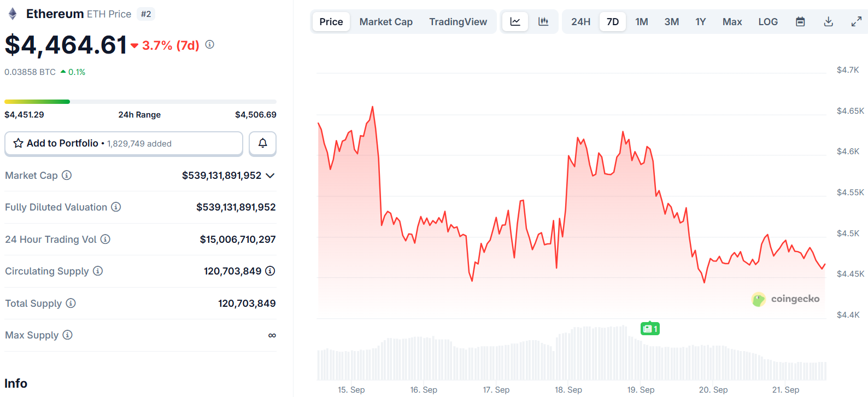Expand Market Cap value chevron
This screenshot has height=397, width=868.
tap(270, 176)
